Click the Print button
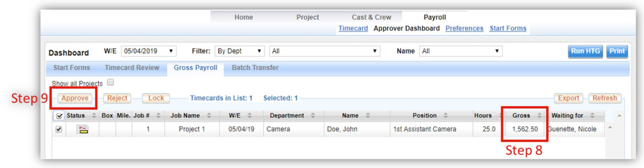The height and width of the screenshot is (168, 644). pos(617,51)
